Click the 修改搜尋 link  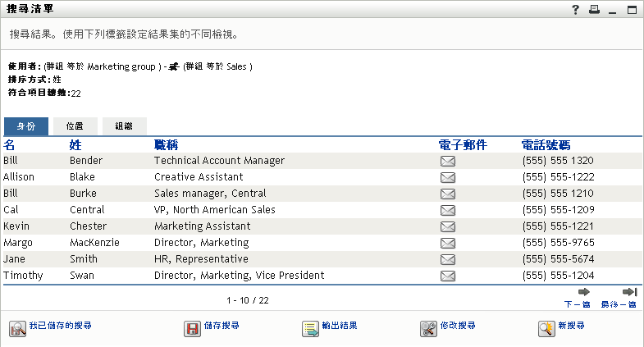click(458, 326)
